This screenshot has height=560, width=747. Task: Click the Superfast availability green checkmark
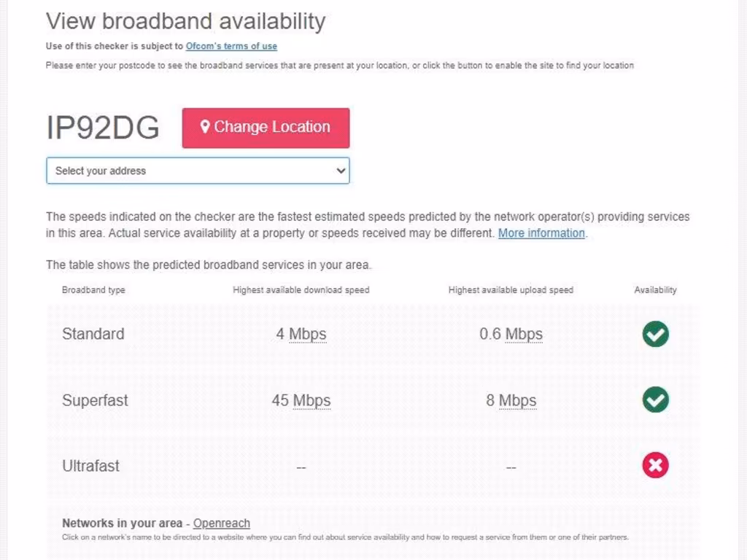click(x=655, y=400)
